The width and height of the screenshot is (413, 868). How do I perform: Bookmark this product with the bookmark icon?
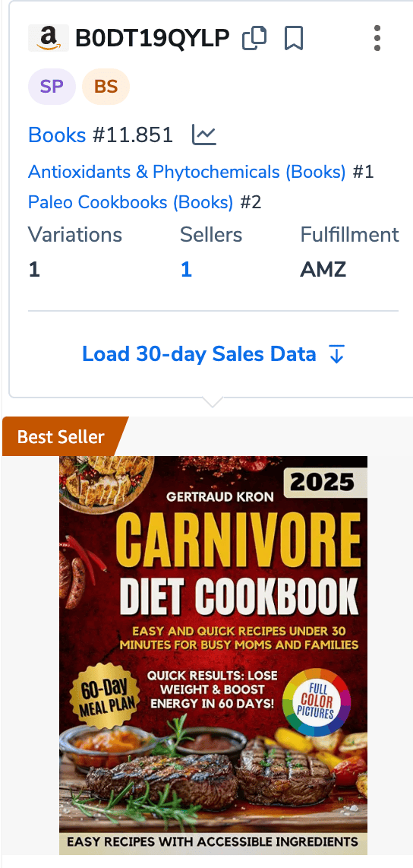(294, 38)
